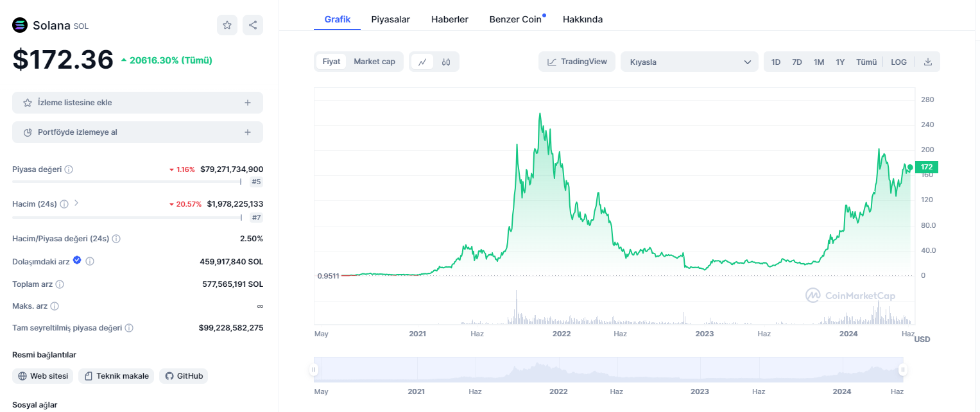
Task: Click market cap value $79,271,734,900
Action: tap(232, 169)
